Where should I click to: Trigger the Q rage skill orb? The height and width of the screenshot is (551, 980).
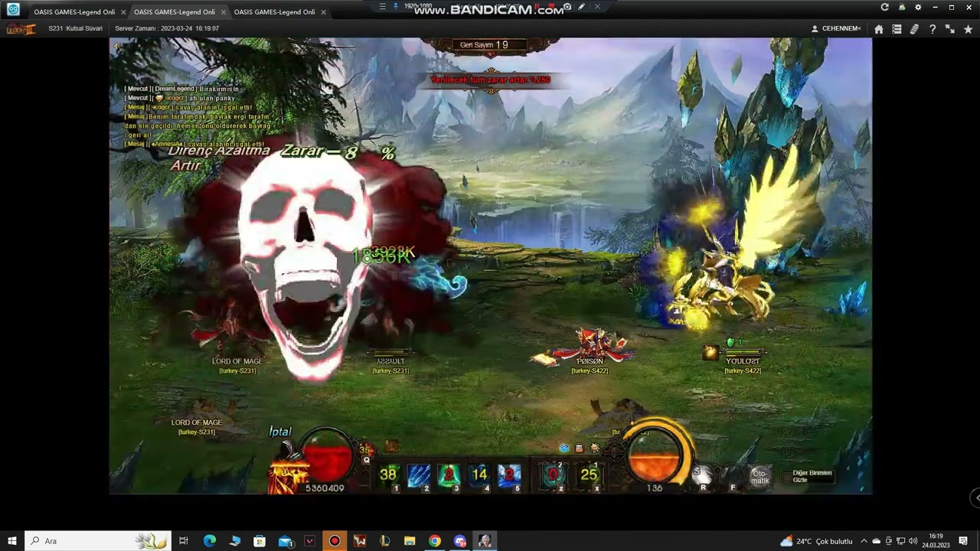pos(366,450)
